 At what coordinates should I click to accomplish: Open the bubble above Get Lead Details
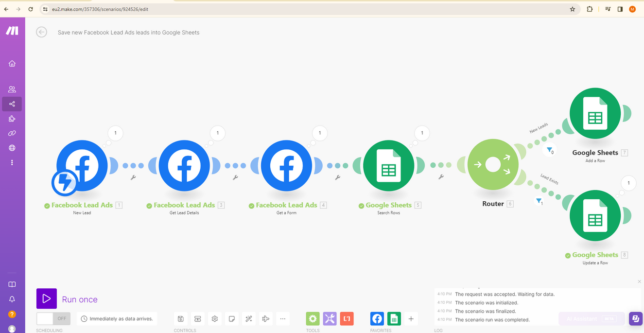pyautogui.click(x=217, y=133)
